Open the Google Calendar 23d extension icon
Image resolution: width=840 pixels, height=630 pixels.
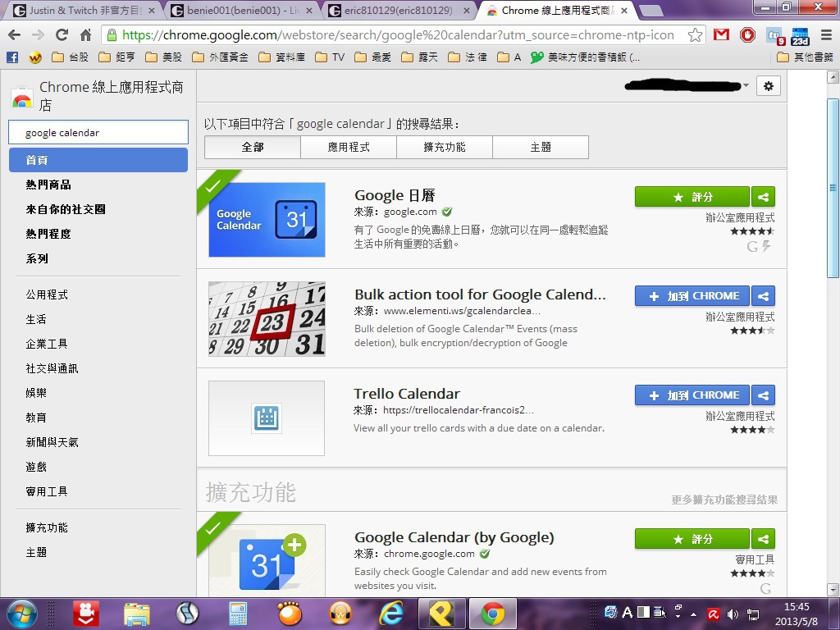click(800, 36)
